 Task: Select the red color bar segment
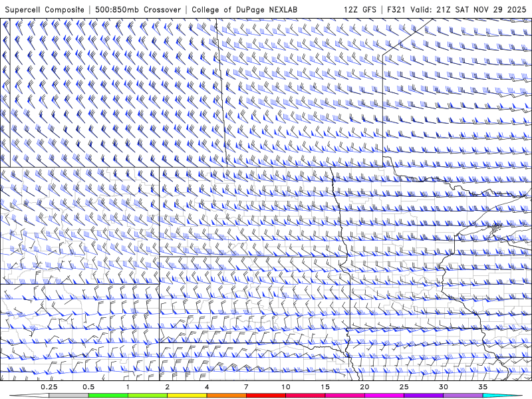click(265, 396)
